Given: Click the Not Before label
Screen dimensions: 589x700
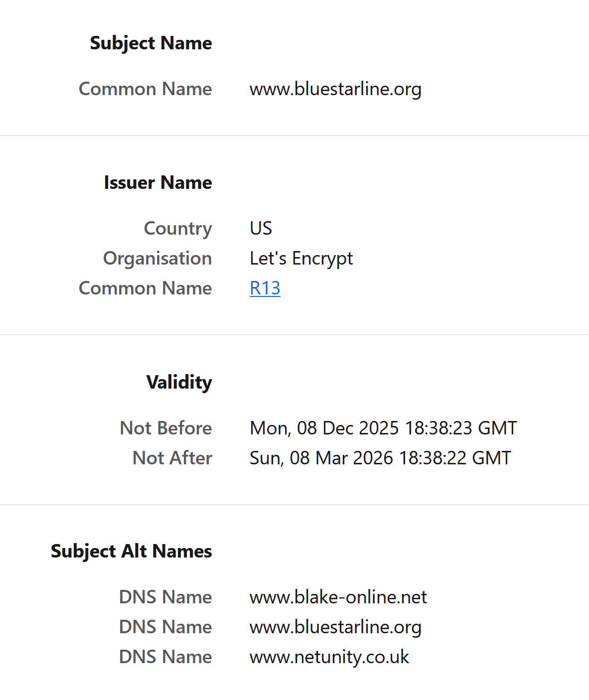Looking at the screenshot, I should click(165, 428).
